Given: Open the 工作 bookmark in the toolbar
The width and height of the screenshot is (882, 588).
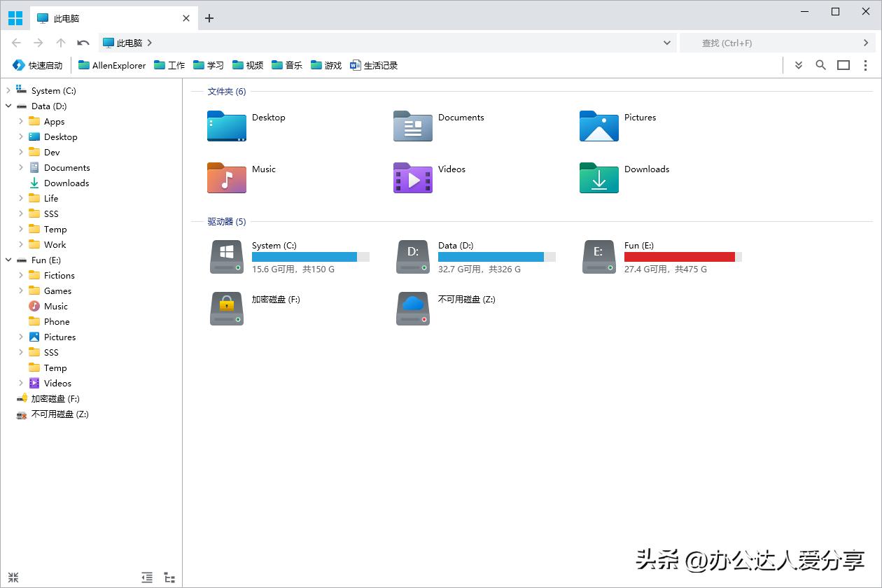Looking at the screenshot, I should tap(169, 64).
